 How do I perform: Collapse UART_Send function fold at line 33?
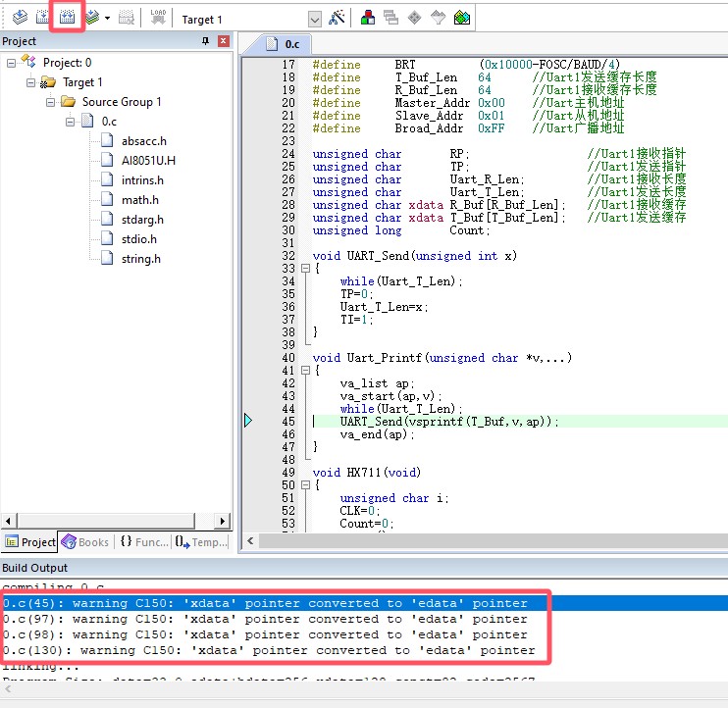click(305, 268)
